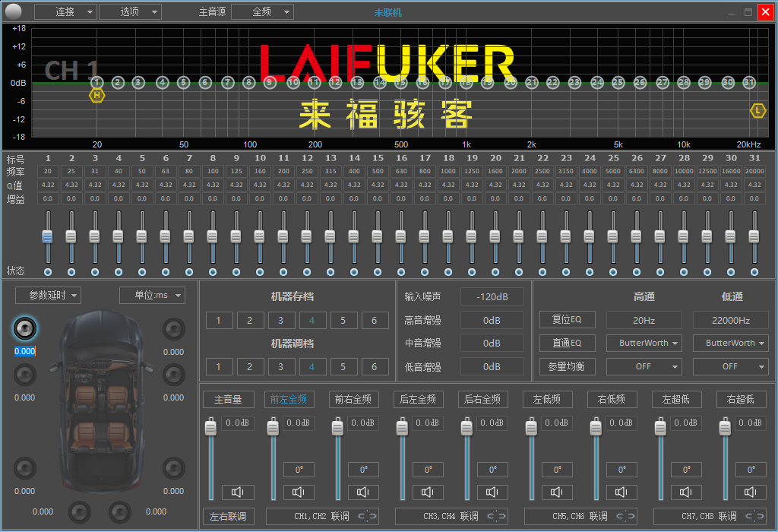
Task: Mute the 主音量 master volume
Action: coord(238,492)
